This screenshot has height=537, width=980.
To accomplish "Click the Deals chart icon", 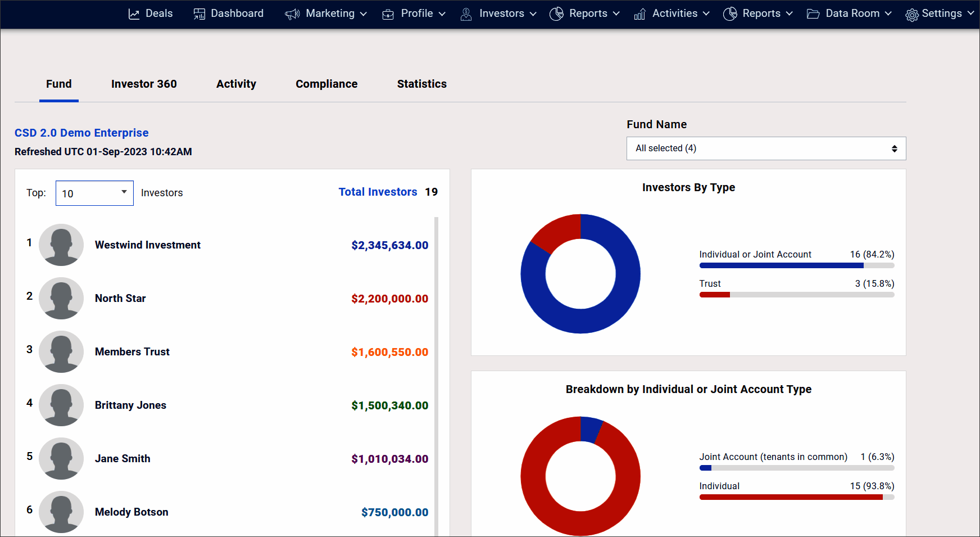I will [134, 14].
